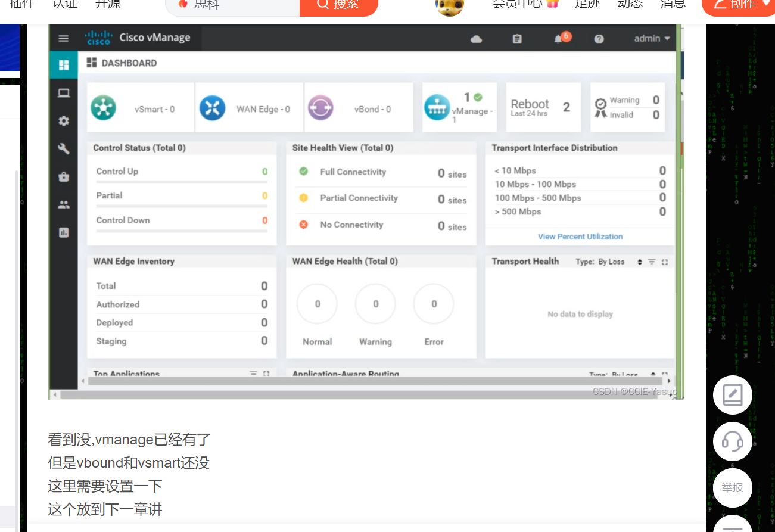This screenshot has height=532, width=775.
Task: Click the Authorized row in WAN Edge Inventory
Action: click(182, 304)
